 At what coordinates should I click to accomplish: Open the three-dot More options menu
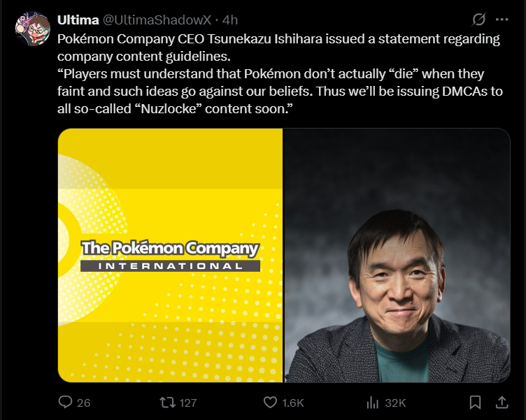[x=502, y=20]
